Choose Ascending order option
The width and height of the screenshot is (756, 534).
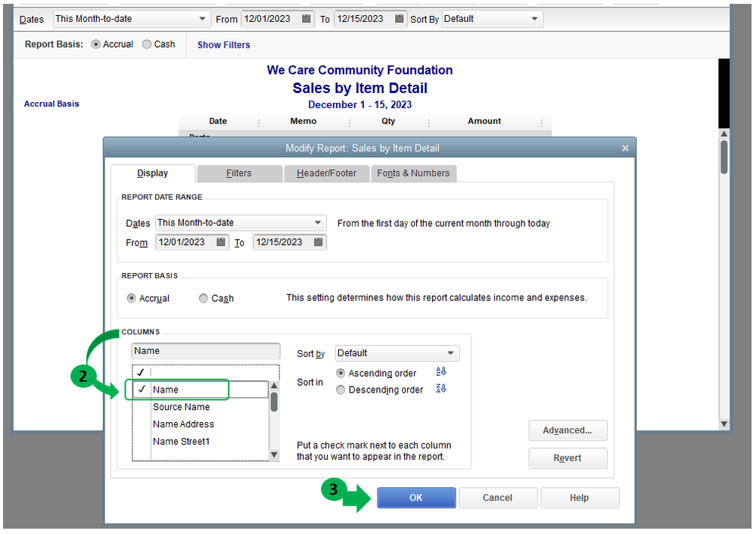(x=341, y=373)
